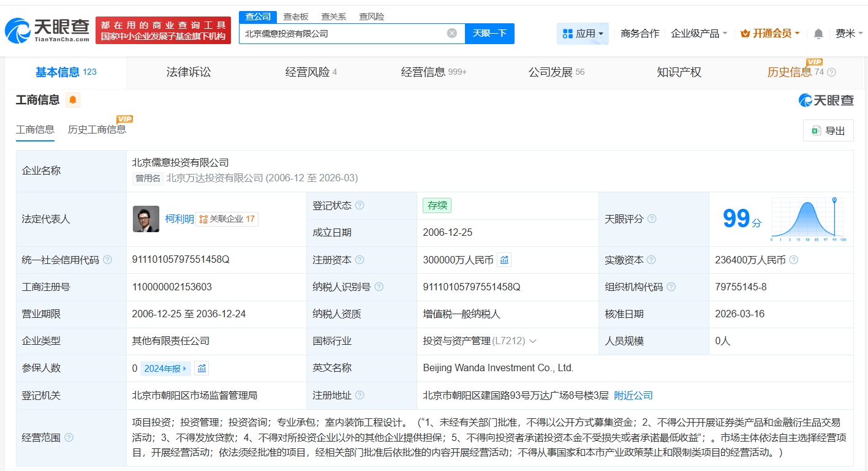The image size is (868, 471).
Task: Click the company name search input field
Action: [x=343, y=34]
